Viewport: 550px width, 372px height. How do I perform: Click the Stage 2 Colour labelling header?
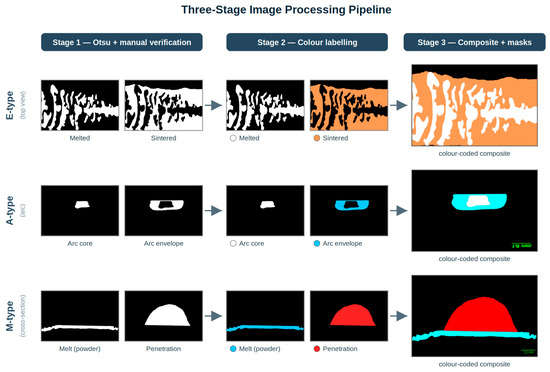pyautogui.click(x=307, y=42)
